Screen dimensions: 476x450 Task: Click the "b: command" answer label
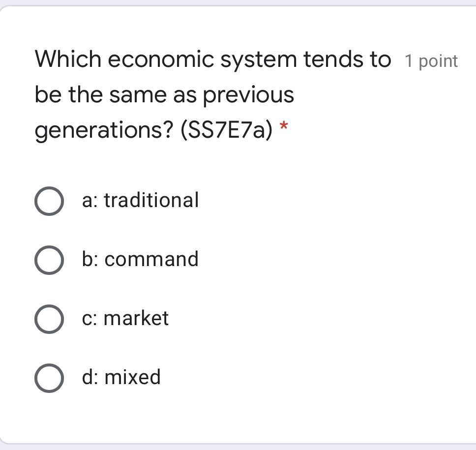pyautogui.click(x=140, y=259)
